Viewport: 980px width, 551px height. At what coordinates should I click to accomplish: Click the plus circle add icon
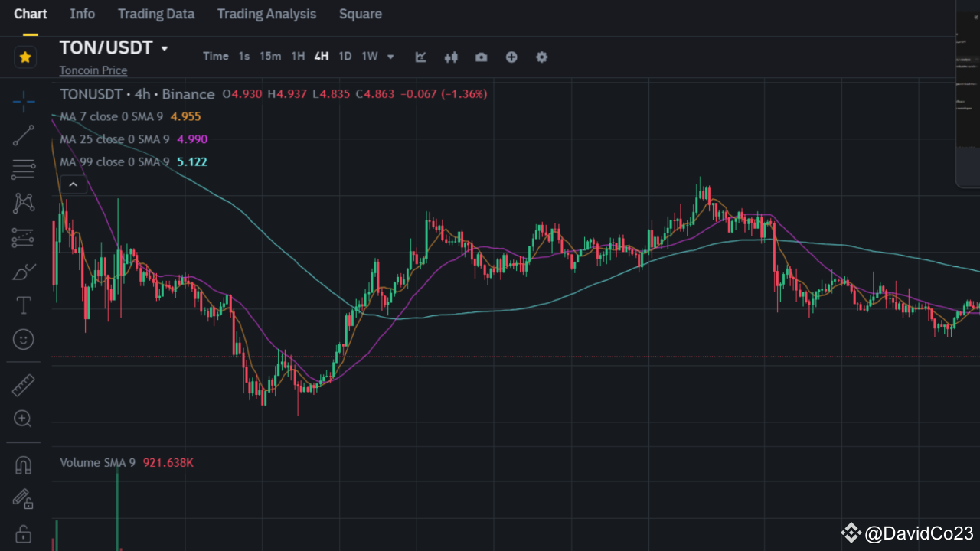coord(511,57)
